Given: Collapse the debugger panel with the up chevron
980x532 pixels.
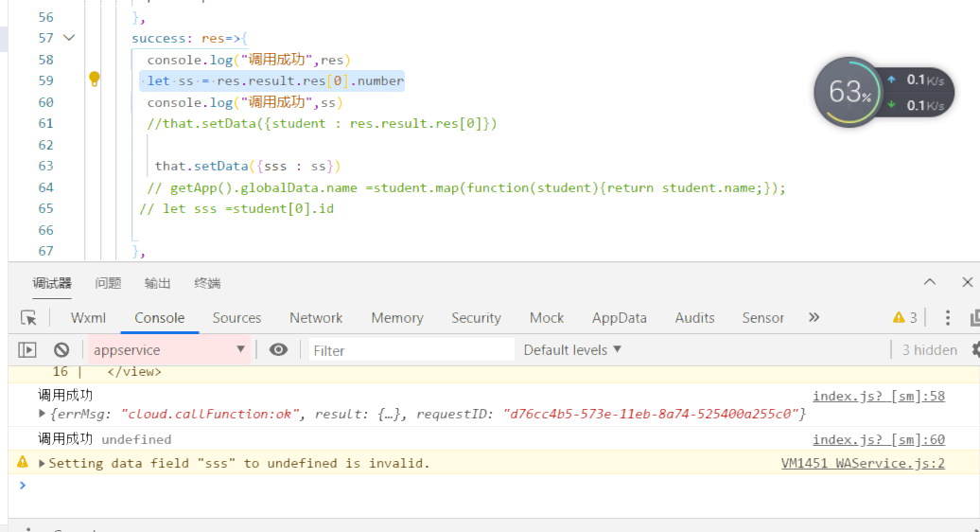Looking at the screenshot, I should [x=929, y=282].
